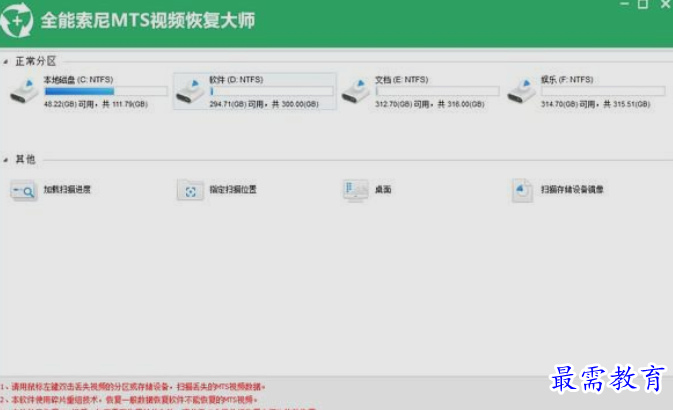This screenshot has height=410, width=673.
Task: Click the C: drive usage bar
Action: click(106, 91)
